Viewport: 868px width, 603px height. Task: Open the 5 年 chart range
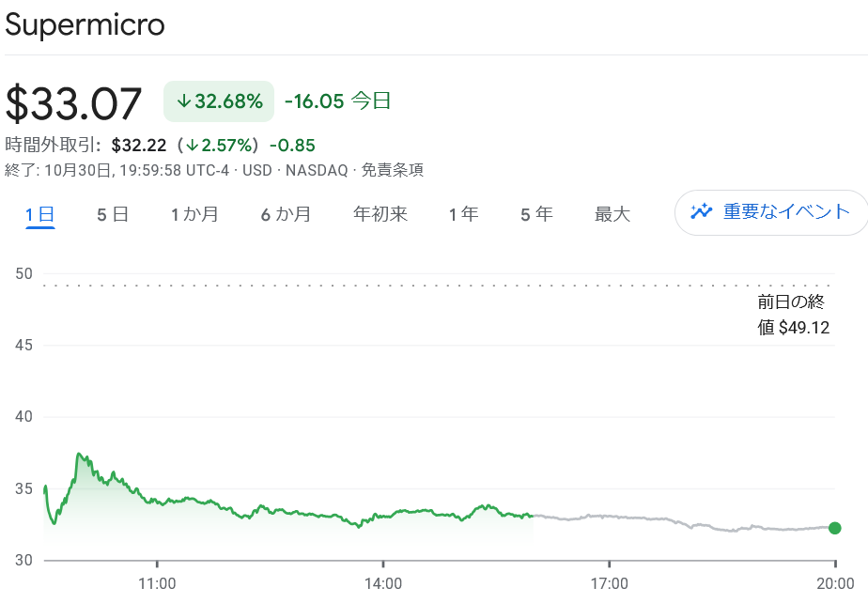[x=535, y=213]
